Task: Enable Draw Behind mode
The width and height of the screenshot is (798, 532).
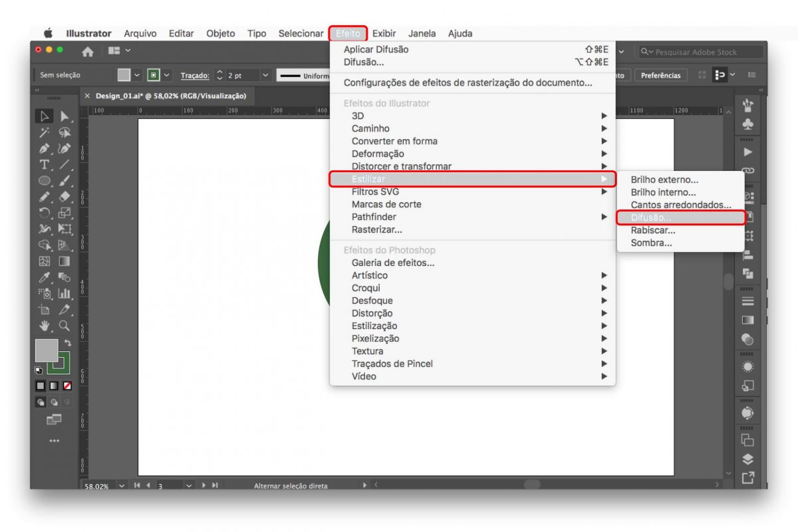Action: [54, 402]
